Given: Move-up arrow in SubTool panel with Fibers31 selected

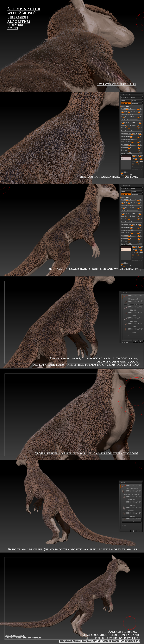Looking at the screenshot, I should [x=133, y=531].
